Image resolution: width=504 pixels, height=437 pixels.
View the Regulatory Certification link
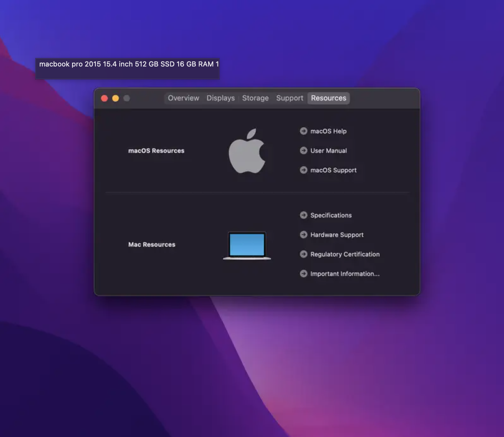pyautogui.click(x=345, y=254)
